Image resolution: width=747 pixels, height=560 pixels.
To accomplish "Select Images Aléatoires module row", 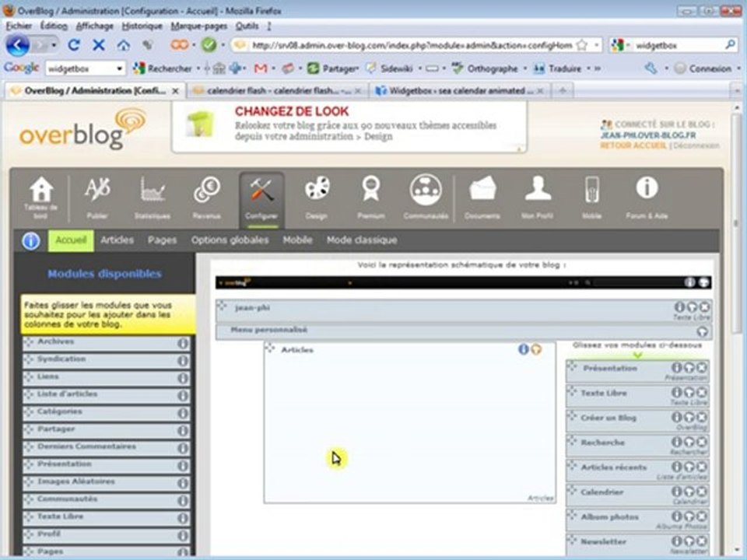I will click(x=107, y=483).
